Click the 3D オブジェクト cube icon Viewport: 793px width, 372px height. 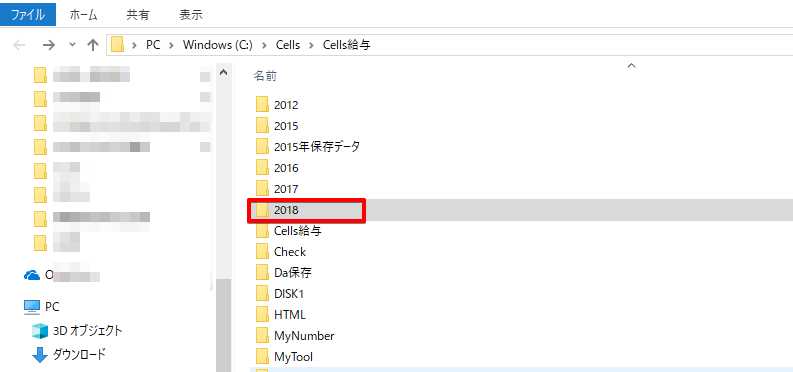[40, 331]
